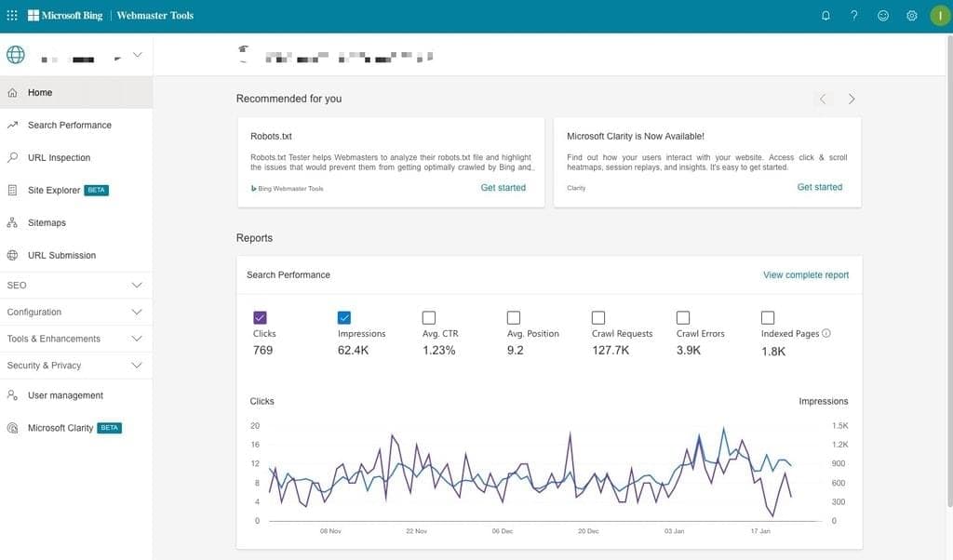Click the Search Performance trend icon
Viewport: 953px width, 560px height.
12,125
